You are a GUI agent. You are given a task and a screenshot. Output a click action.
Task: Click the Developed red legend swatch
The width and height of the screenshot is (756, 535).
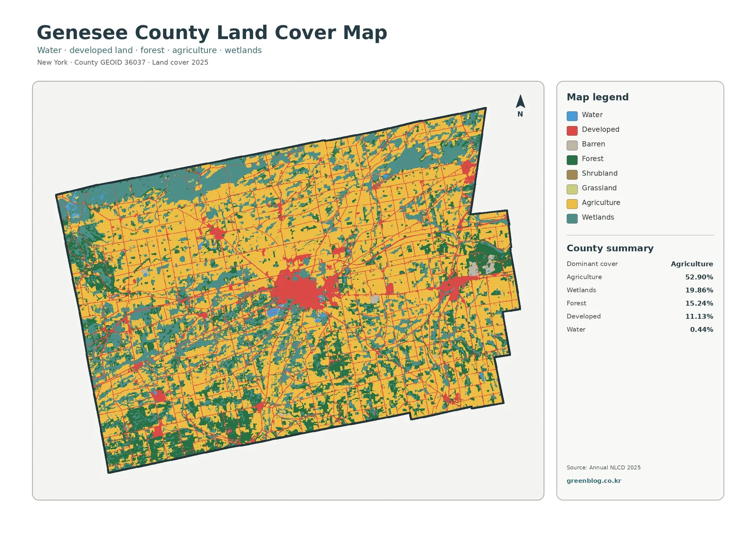coord(572,131)
